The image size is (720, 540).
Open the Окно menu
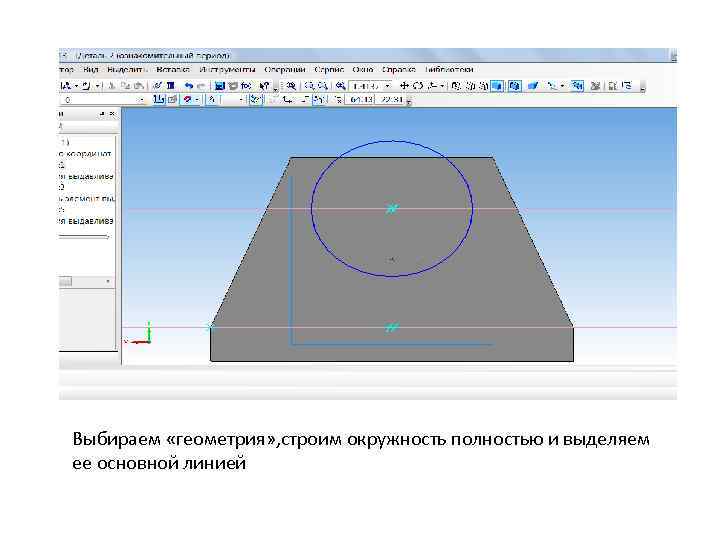point(363,70)
